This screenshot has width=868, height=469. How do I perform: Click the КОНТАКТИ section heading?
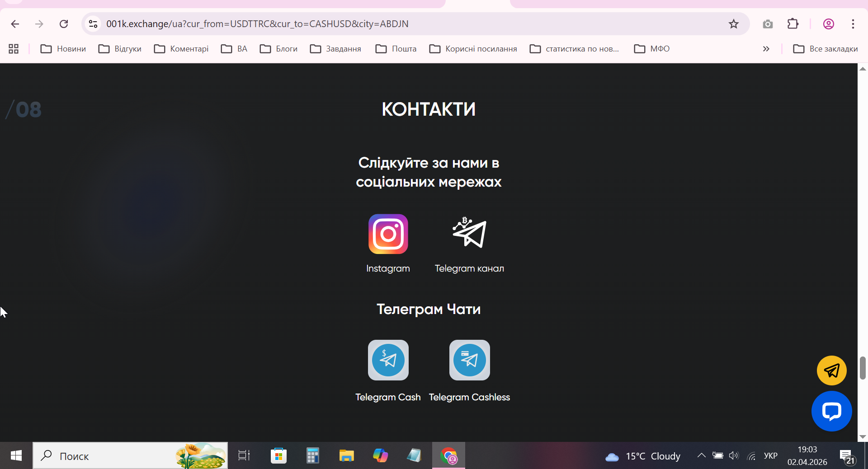[429, 109]
